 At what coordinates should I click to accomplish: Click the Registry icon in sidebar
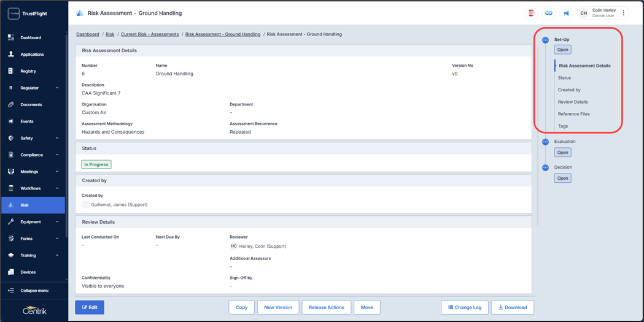point(11,71)
